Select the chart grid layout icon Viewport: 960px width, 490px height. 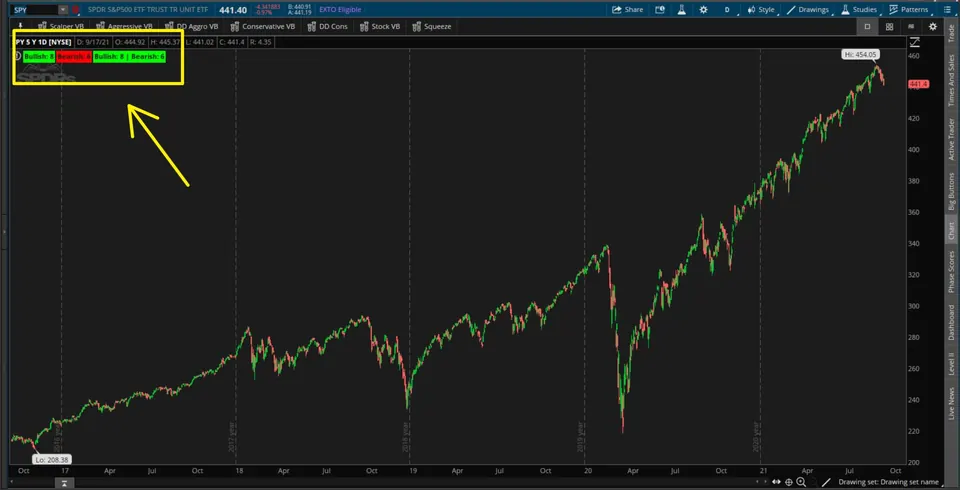coord(889,26)
